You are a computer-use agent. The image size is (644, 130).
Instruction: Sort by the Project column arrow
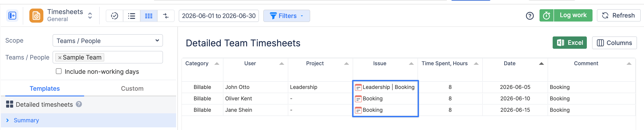pos(346,64)
